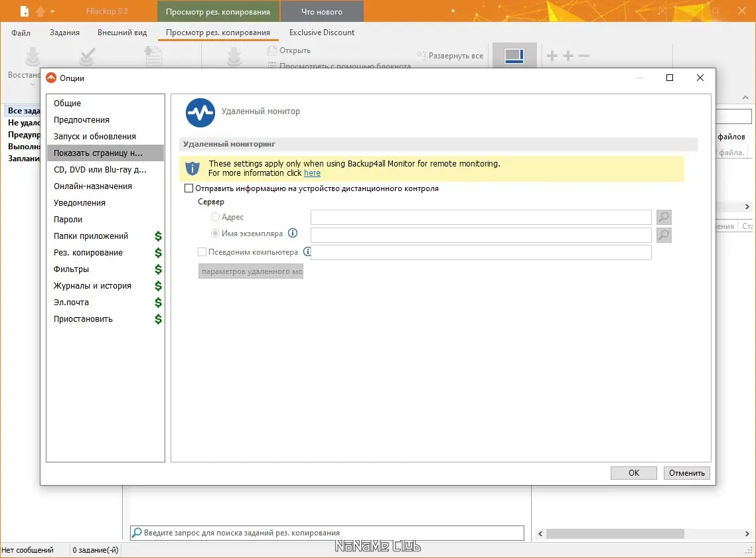Select the Адрес radio button

(x=216, y=217)
